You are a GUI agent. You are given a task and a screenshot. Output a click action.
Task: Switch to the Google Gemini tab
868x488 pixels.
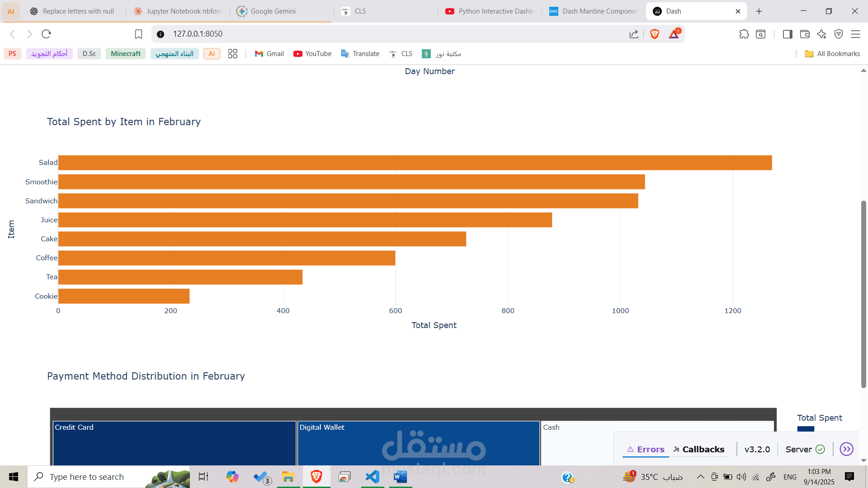point(273,11)
